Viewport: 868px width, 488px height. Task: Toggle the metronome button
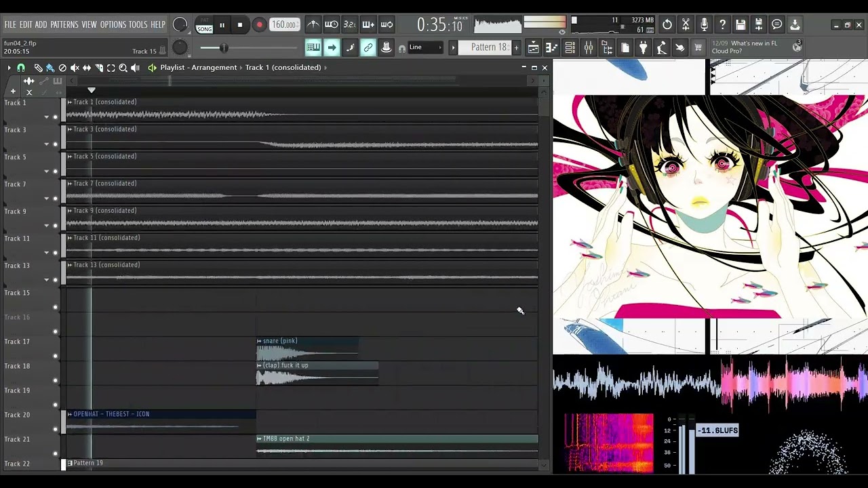tap(313, 25)
